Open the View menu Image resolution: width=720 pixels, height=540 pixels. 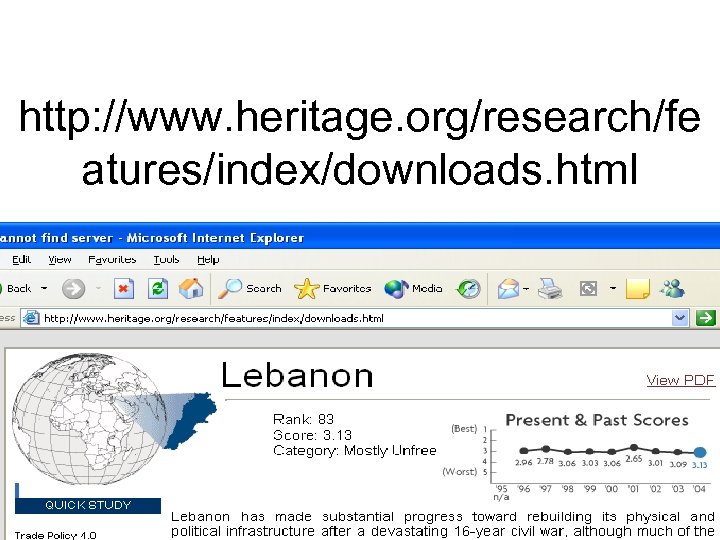[60, 260]
